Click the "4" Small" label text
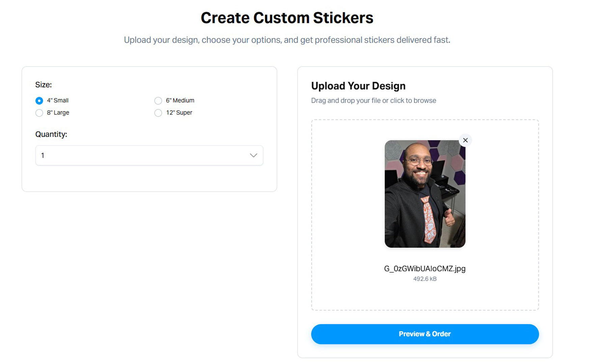 [x=58, y=100]
